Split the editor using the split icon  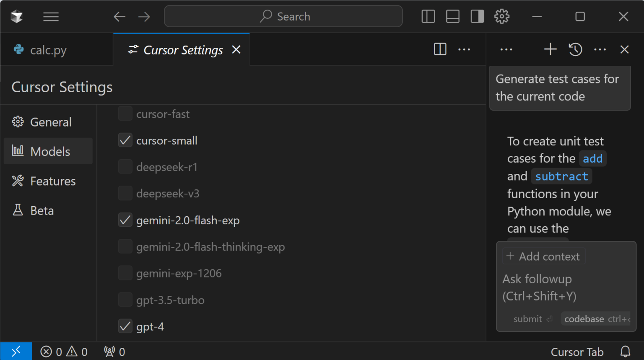point(439,49)
